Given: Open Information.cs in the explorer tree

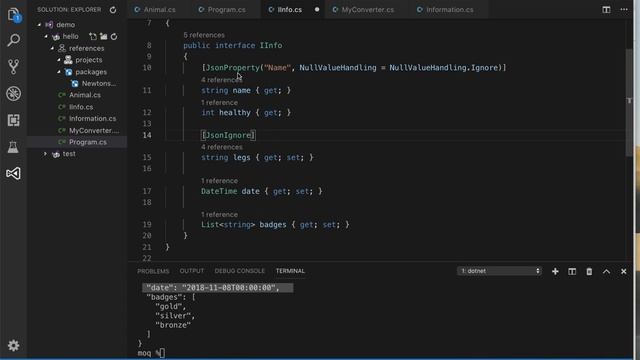Looking at the screenshot, I should (x=92, y=119).
